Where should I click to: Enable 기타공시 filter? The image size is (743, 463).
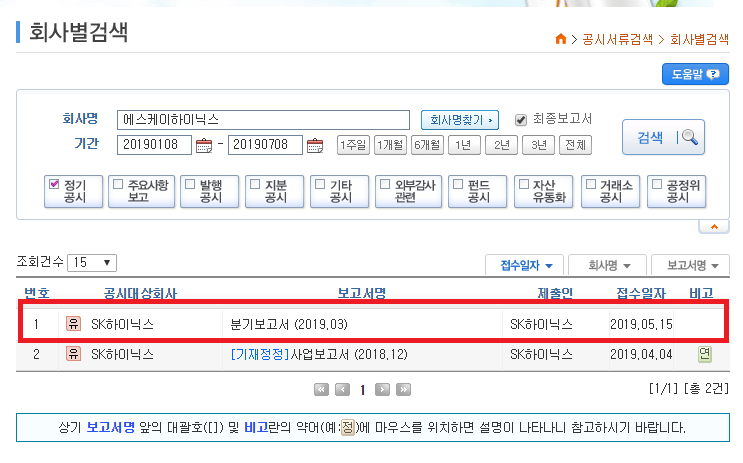coord(320,184)
